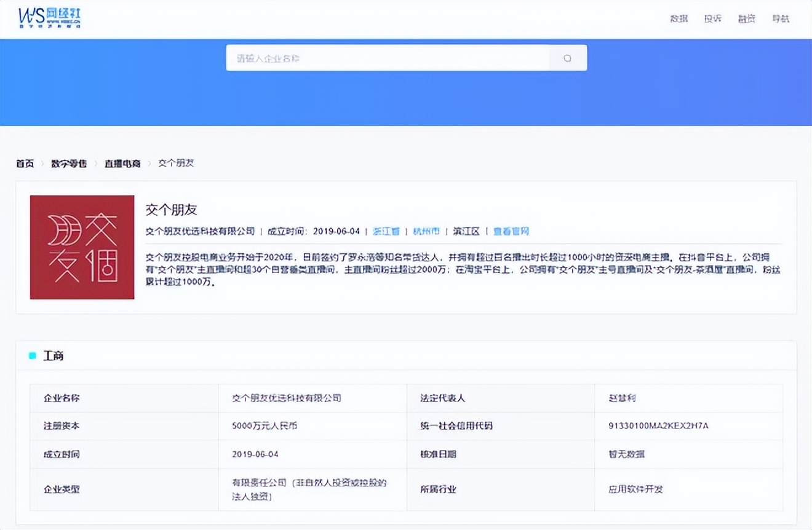Click the magnifier search icon button
This screenshot has width=812, height=530.
tap(567, 58)
